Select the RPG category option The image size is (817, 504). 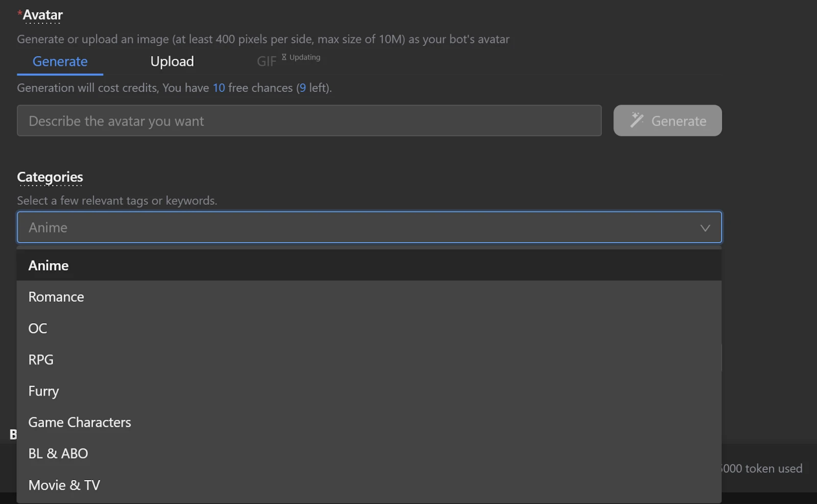pyautogui.click(x=41, y=359)
